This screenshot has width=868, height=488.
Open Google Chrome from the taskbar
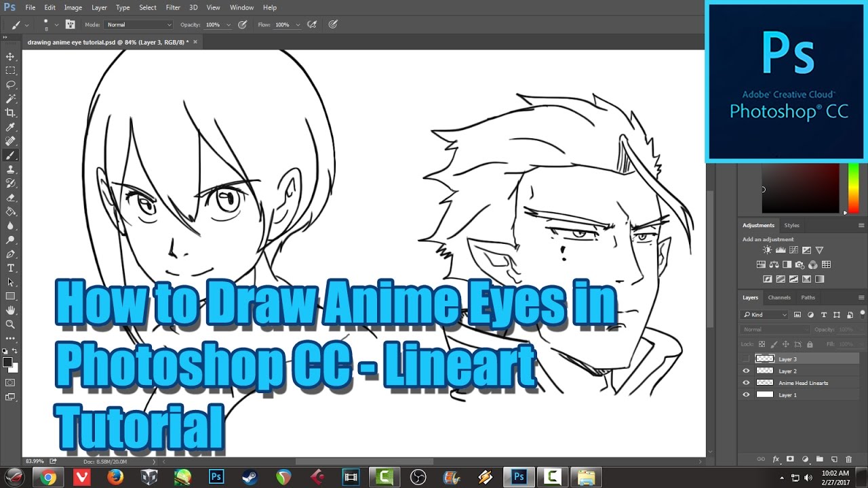click(48, 477)
